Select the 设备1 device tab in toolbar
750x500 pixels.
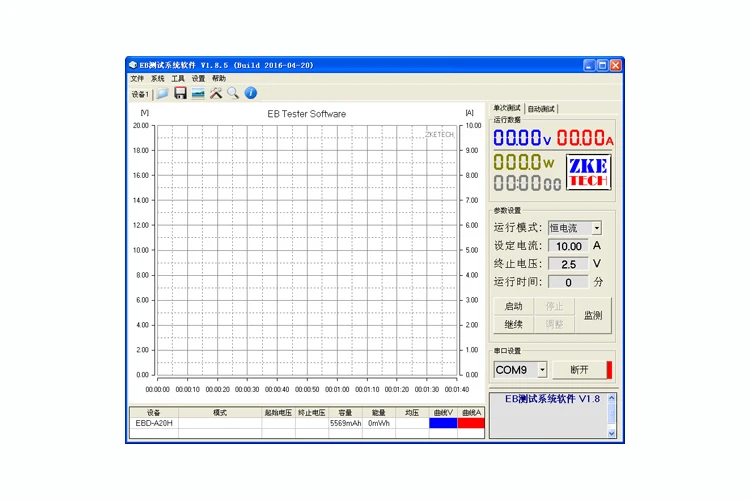pyautogui.click(x=140, y=94)
